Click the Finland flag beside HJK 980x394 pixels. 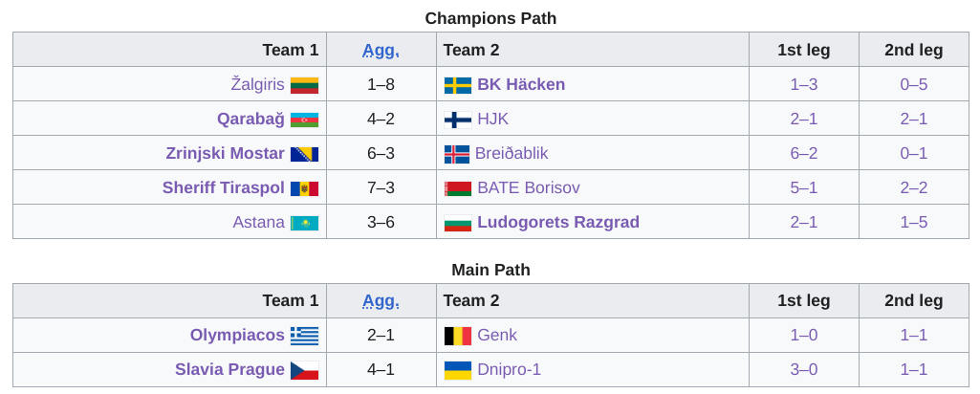[x=458, y=120]
